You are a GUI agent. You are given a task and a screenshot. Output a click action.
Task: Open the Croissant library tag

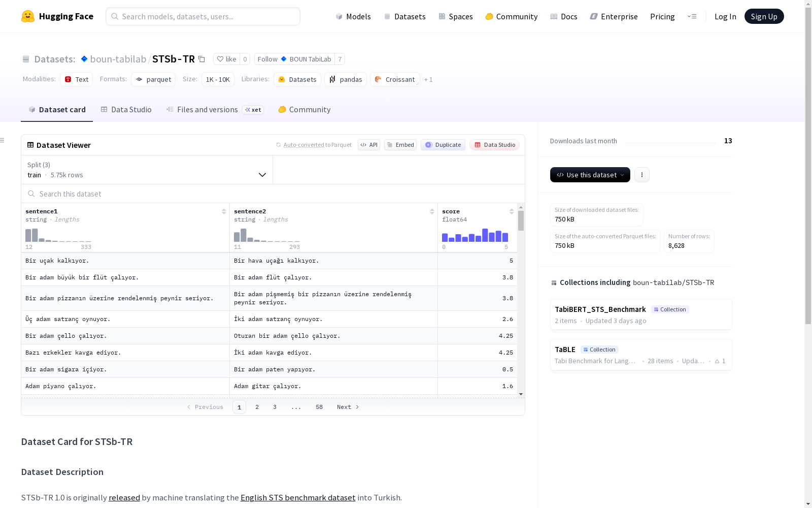pyautogui.click(x=395, y=79)
